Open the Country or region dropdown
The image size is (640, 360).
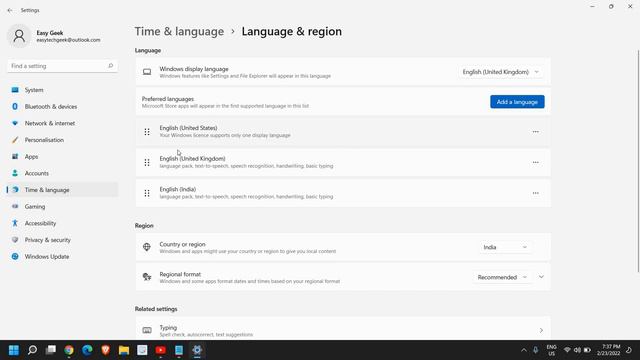coord(505,247)
